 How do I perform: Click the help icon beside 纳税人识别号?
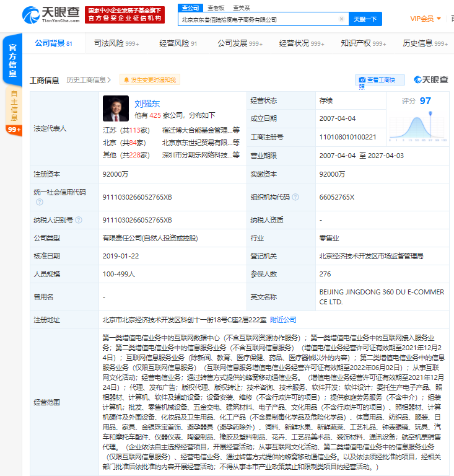point(79,220)
